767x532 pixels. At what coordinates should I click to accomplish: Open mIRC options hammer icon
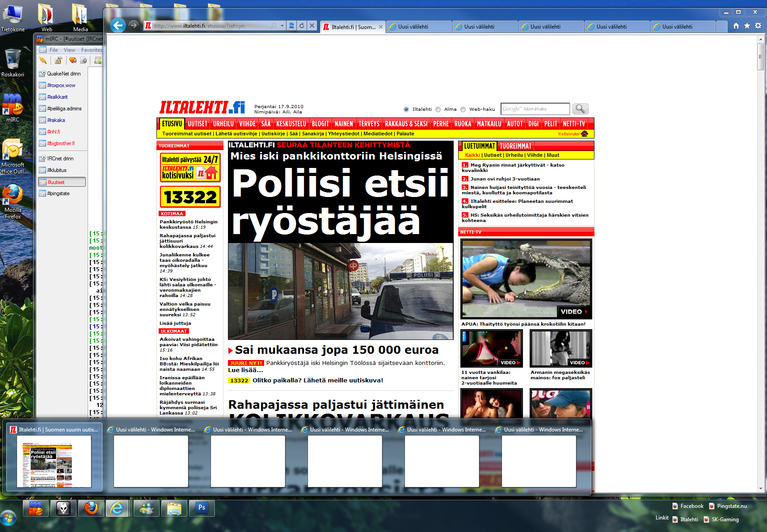tap(58, 60)
